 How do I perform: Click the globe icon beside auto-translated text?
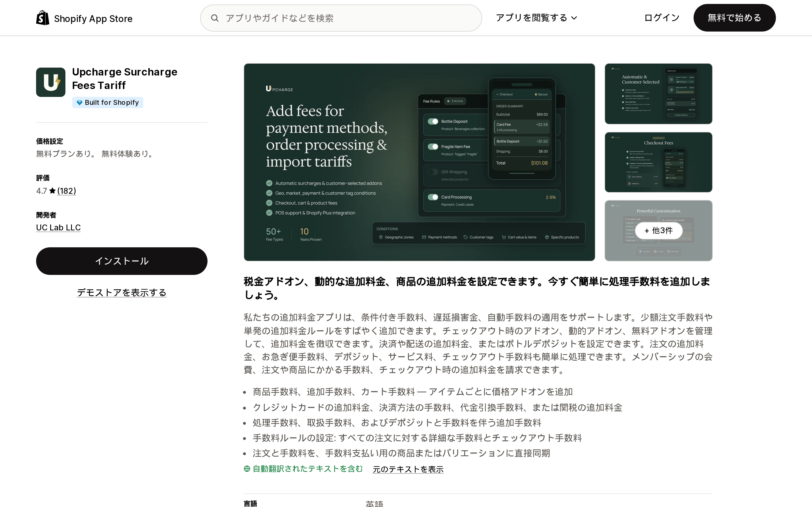[247, 469]
